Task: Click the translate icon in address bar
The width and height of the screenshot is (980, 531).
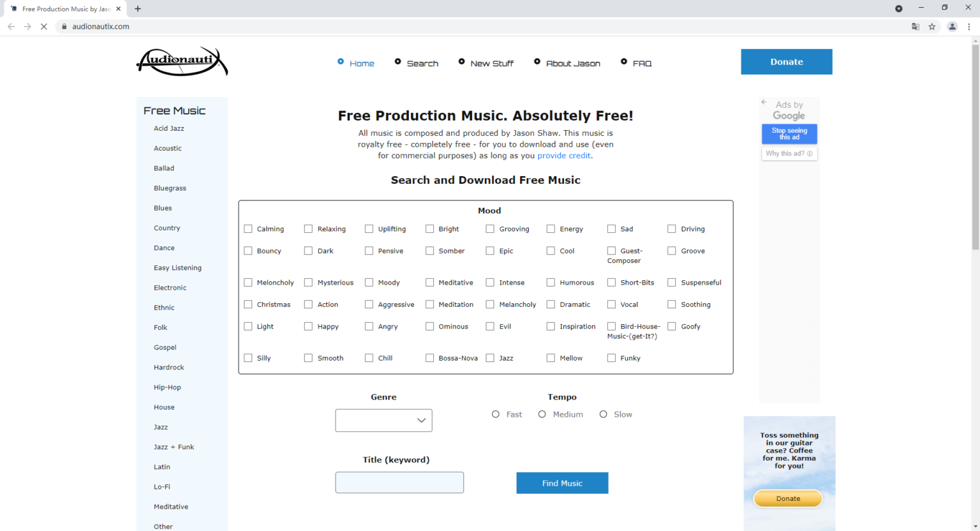Action: 915,26
